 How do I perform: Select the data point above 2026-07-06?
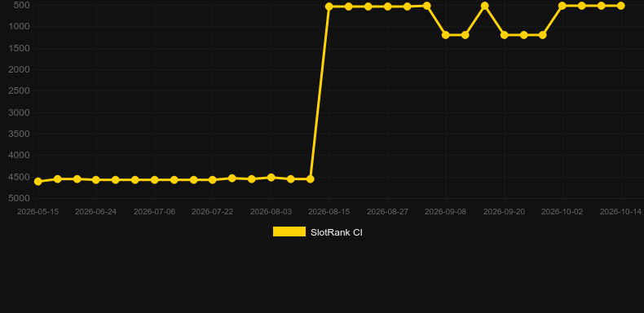[x=154, y=180]
